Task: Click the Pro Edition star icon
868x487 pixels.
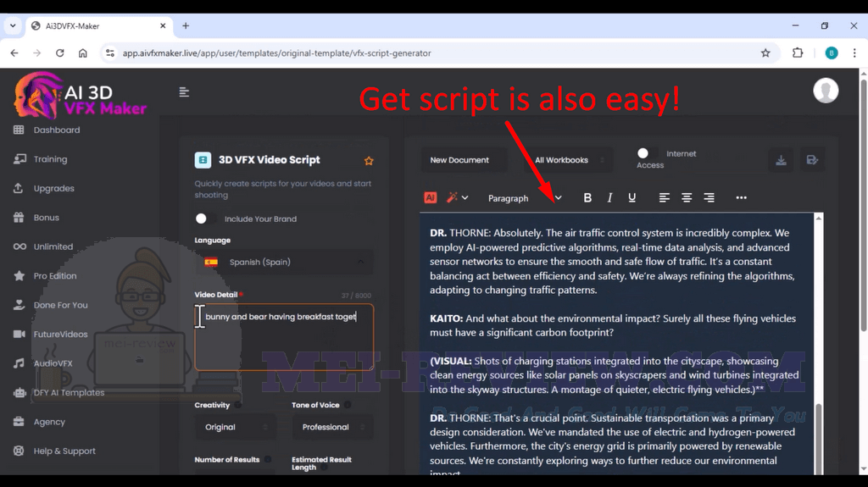Action: point(19,275)
